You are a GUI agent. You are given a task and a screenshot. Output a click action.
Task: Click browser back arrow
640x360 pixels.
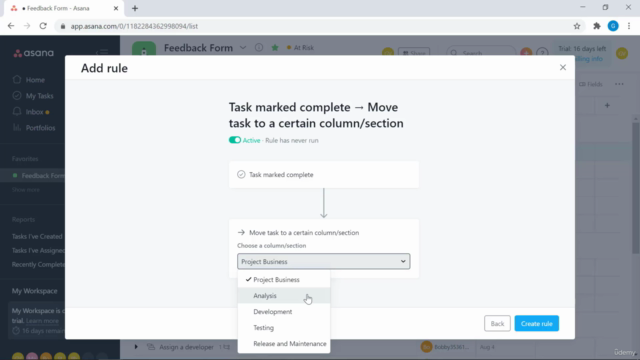pos(11,26)
